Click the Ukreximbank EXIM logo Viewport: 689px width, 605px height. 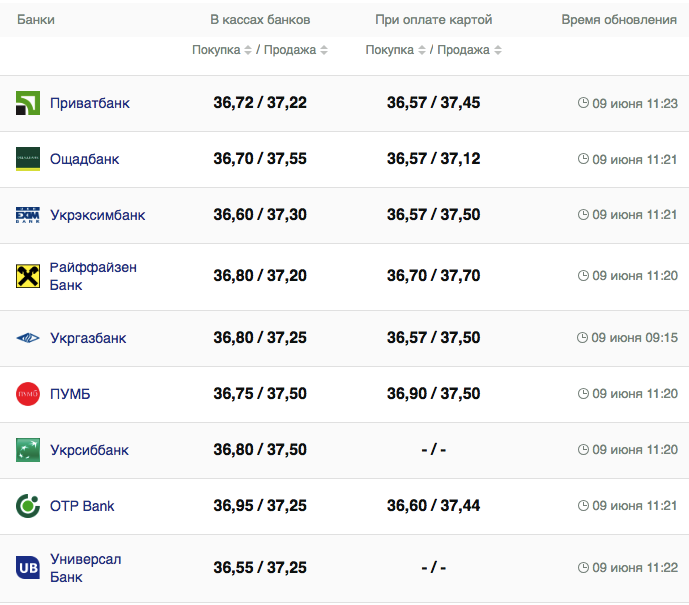coord(28,215)
